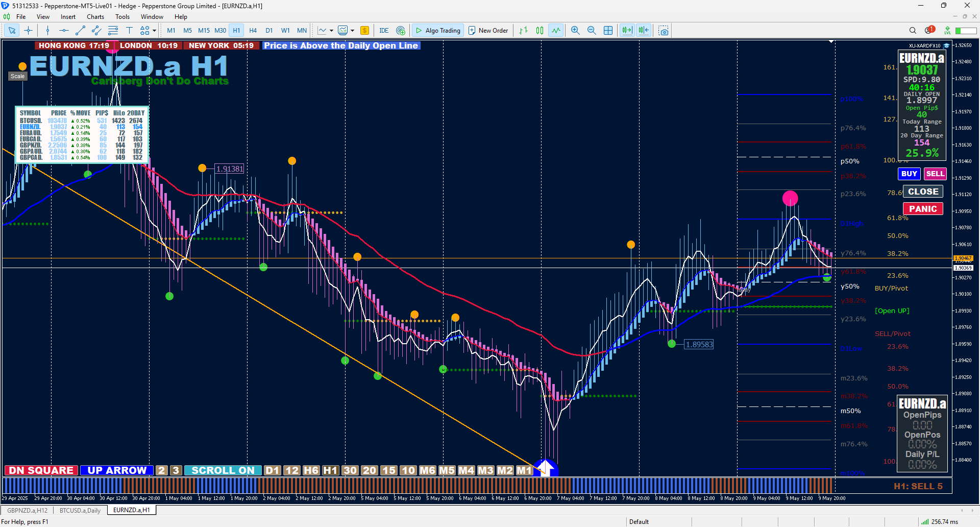980x527 pixels.
Task: Pick the Fibonacci retracement tool
Action: pyautogui.click(x=113, y=31)
